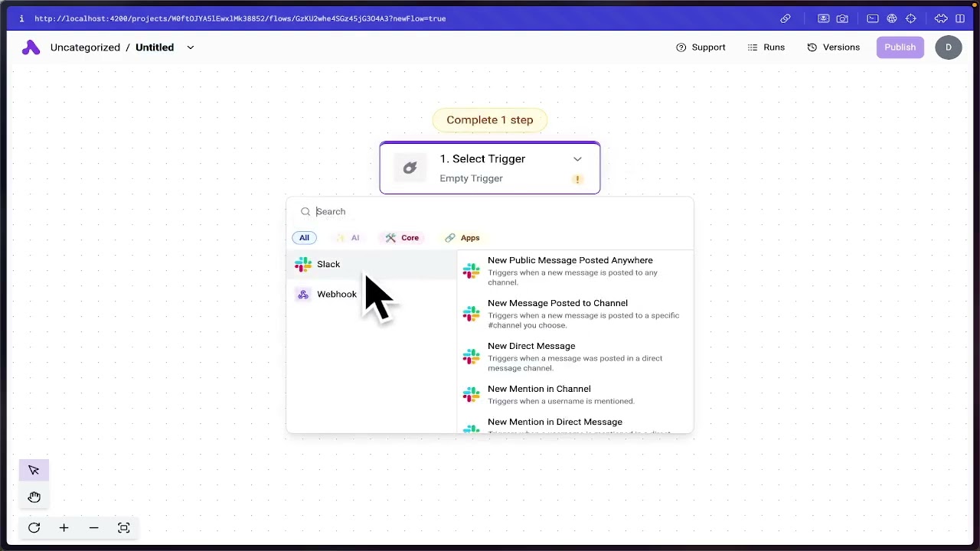Viewport: 980px width, 551px height.
Task: Click the empty trigger step icon
Action: (x=410, y=168)
